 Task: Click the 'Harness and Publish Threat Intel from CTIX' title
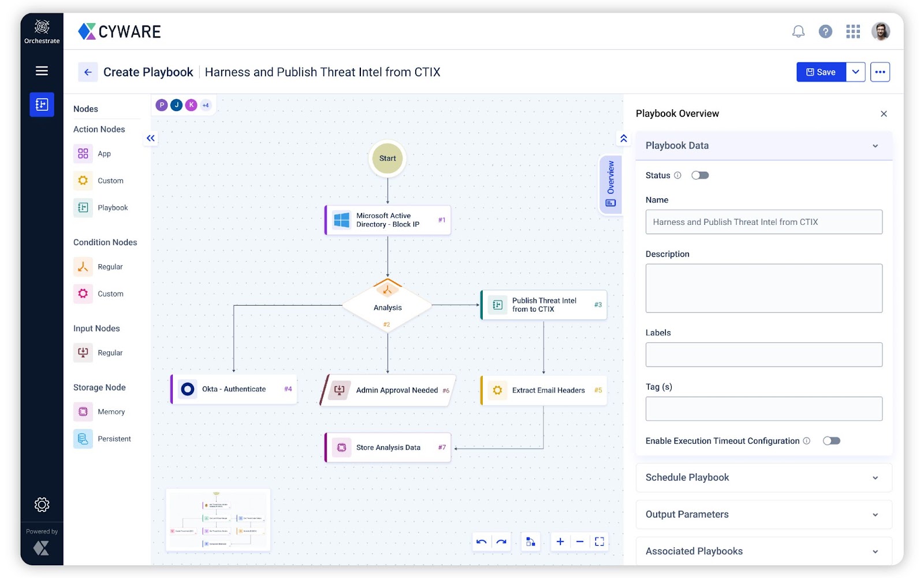pyautogui.click(x=322, y=72)
